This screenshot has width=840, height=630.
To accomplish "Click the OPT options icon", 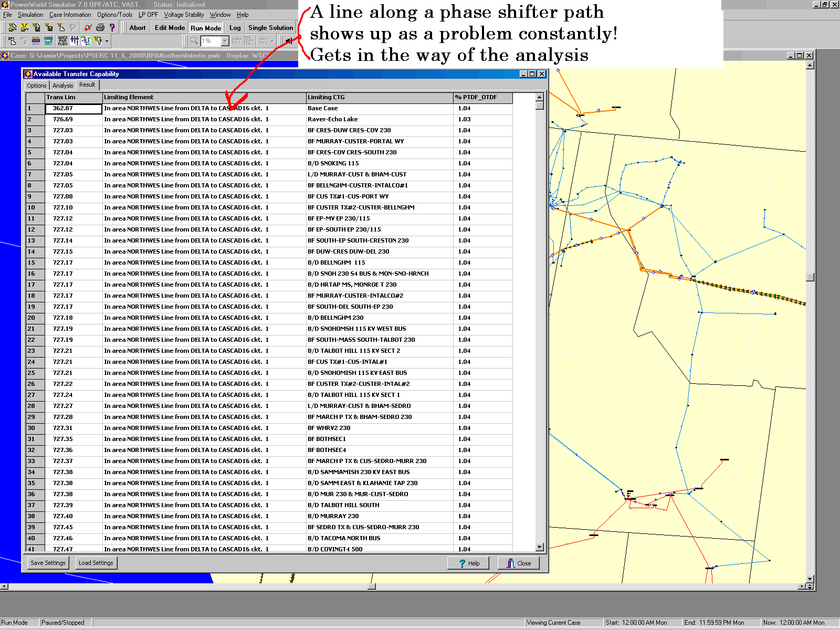I will click(12, 40).
